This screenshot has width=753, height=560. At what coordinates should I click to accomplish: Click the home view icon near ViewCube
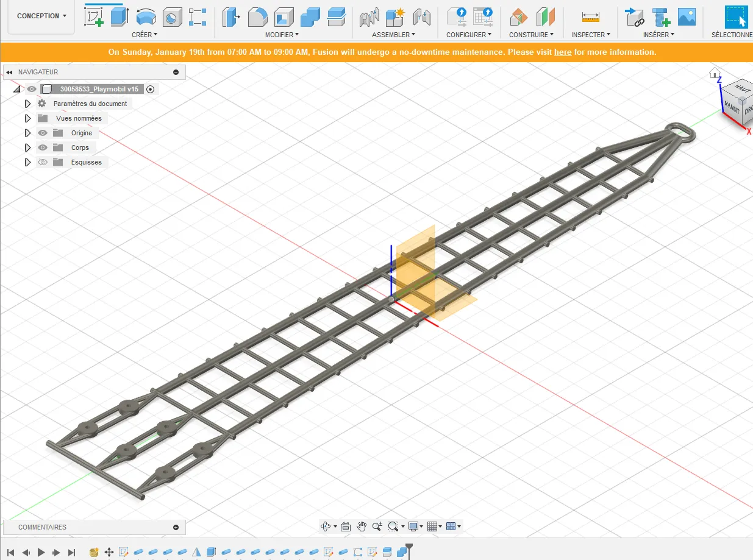715,74
